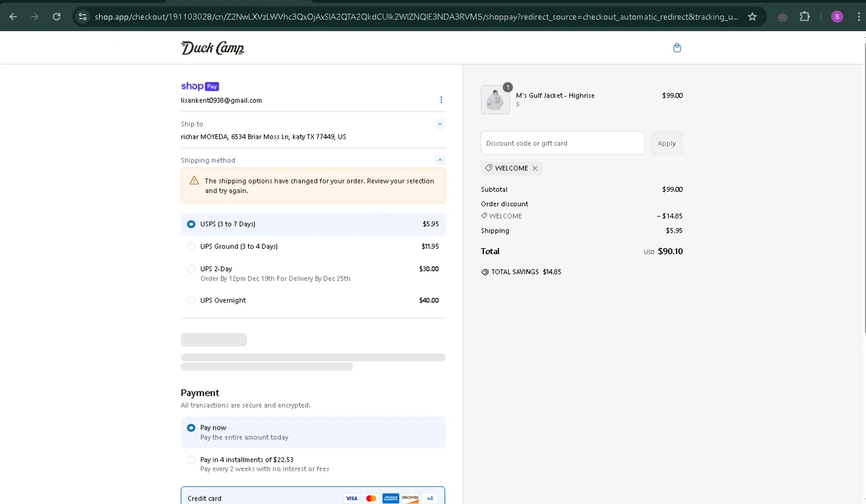This screenshot has height=504, width=866.
Task: Bookmark this page with the star icon
Action: click(752, 17)
